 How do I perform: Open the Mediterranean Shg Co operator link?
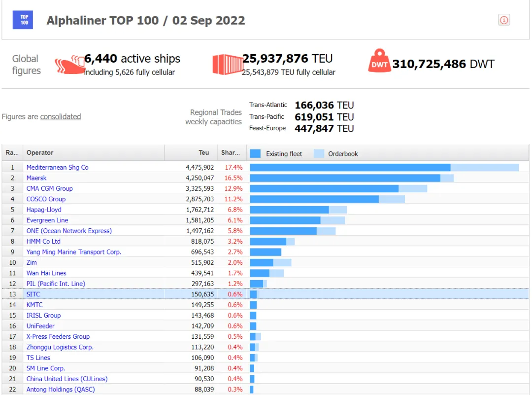57,167
